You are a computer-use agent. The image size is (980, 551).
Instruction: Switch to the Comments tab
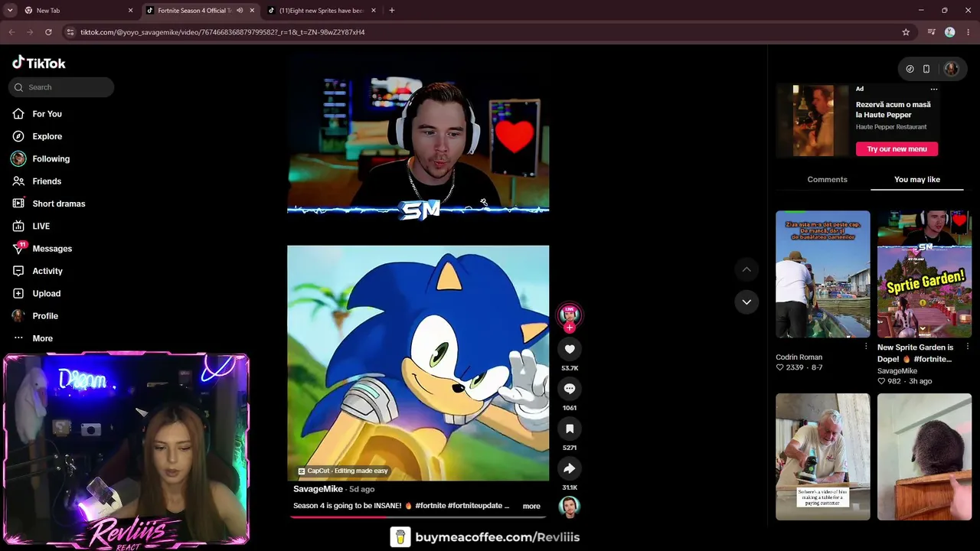[827, 180]
